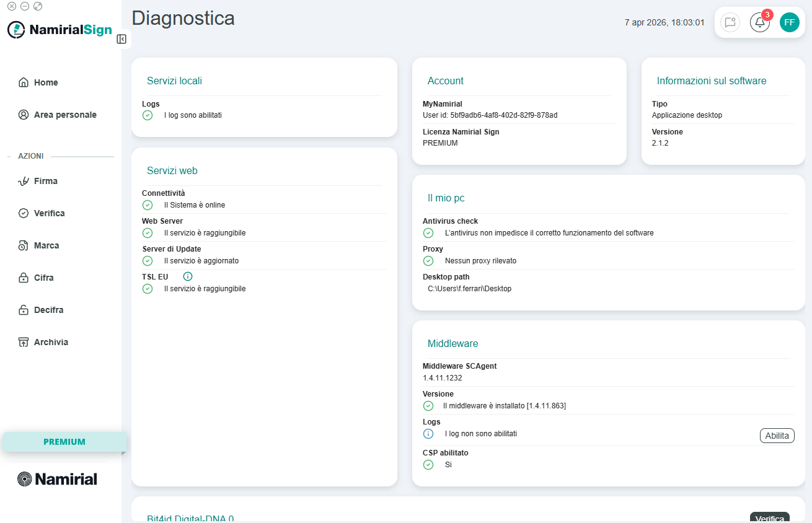This screenshot has height=523, width=812.
Task: Click software version 2.1.2
Action: (660, 143)
